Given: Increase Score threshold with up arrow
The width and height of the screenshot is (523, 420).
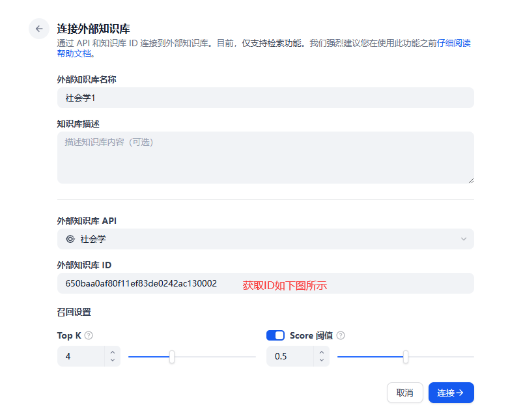Looking at the screenshot, I should tap(322, 352).
